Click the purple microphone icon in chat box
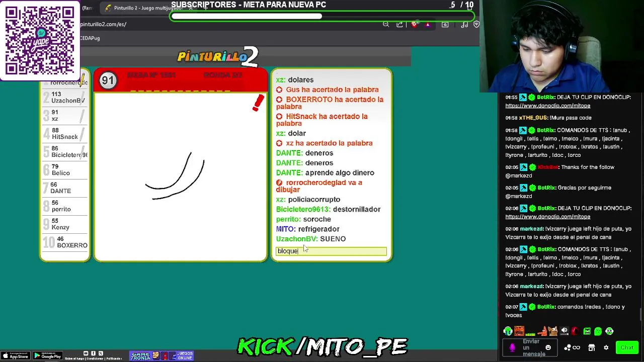644x362 pixels. click(x=512, y=347)
